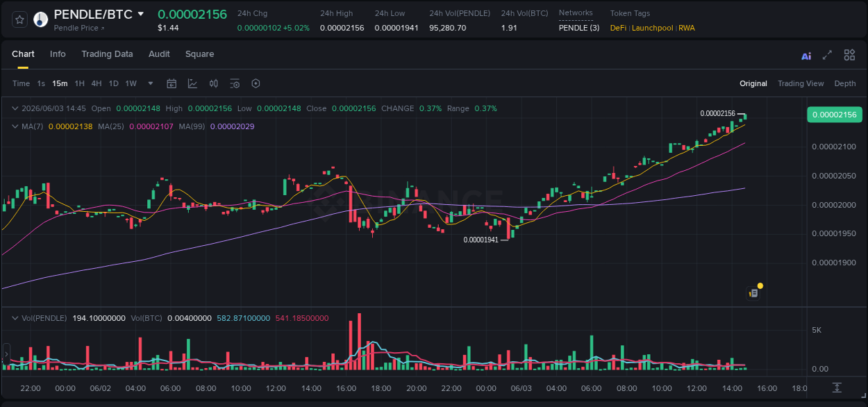Add PENDLE/BTC to favorites via star icon
868x407 pixels.
(x=20, y=19)
